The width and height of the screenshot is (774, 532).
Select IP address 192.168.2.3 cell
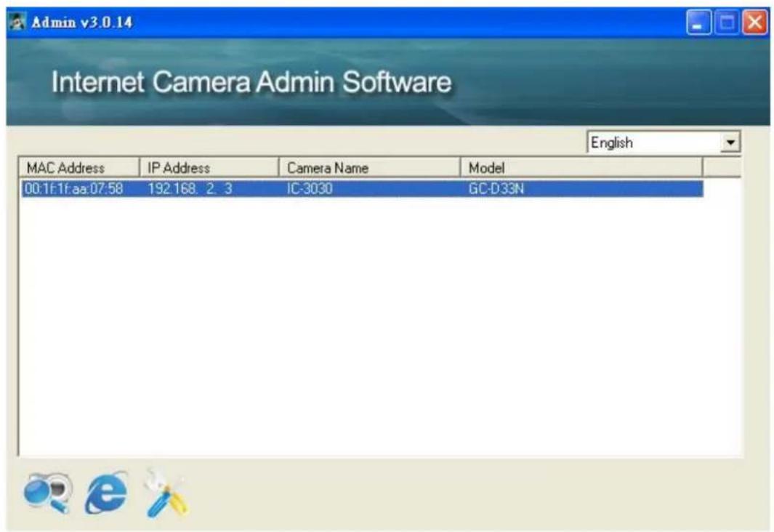pos(190,188)
